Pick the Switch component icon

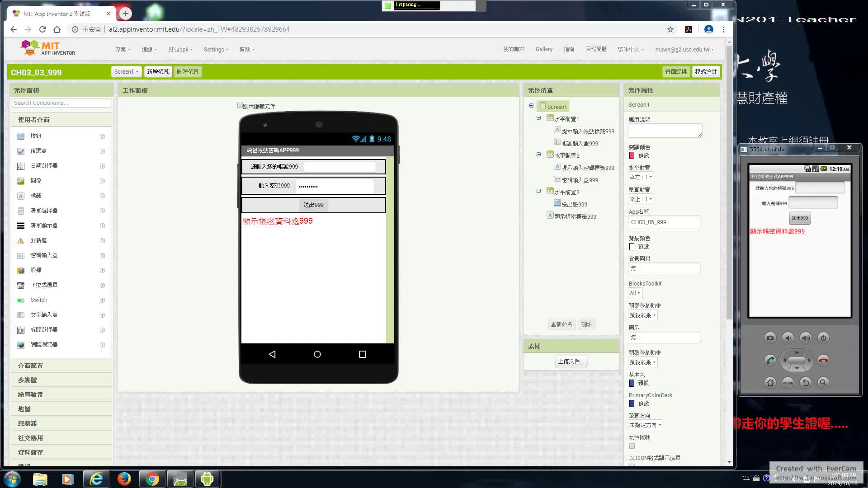click(x=21, y=300)
